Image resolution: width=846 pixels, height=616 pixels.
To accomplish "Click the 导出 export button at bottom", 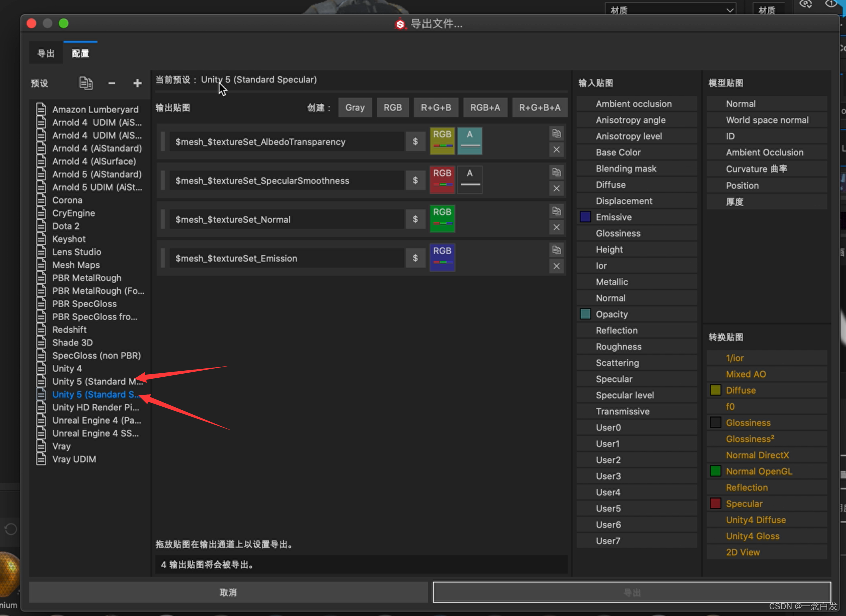I will tap(632, 592).
